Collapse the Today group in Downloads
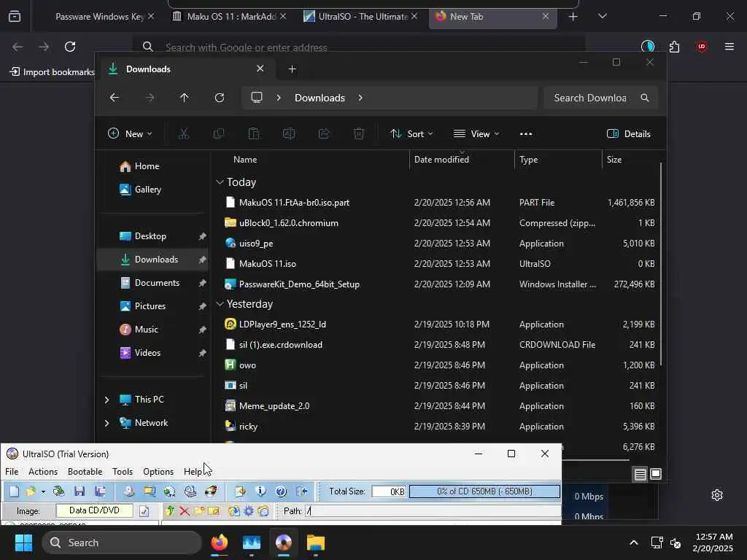The height and width of the screenshot is (560, 747). [220, 182]
